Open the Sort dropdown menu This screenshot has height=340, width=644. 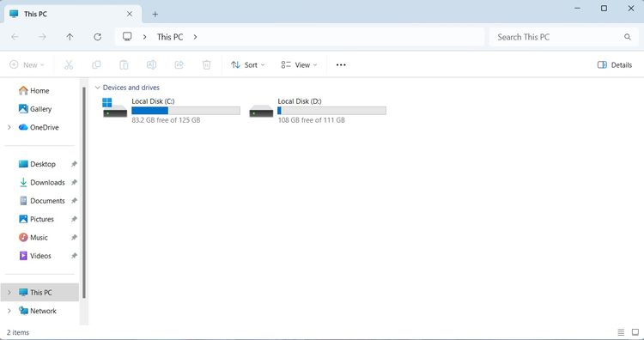247,65
